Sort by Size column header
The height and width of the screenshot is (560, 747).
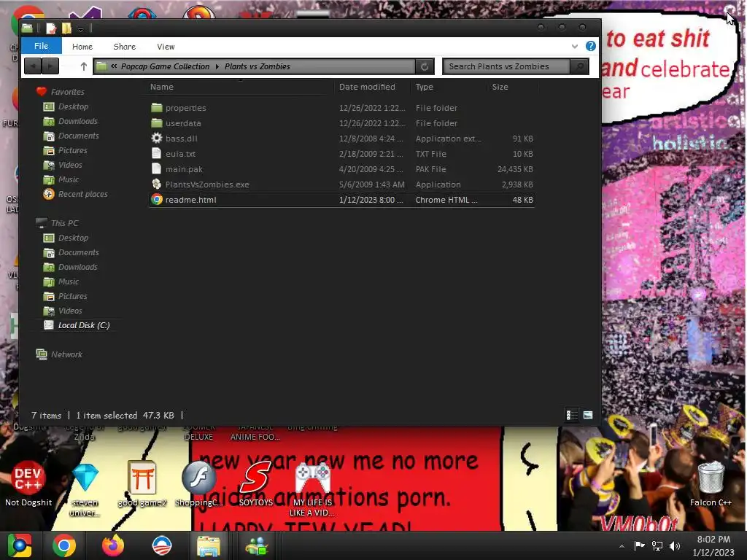point(500,87)
